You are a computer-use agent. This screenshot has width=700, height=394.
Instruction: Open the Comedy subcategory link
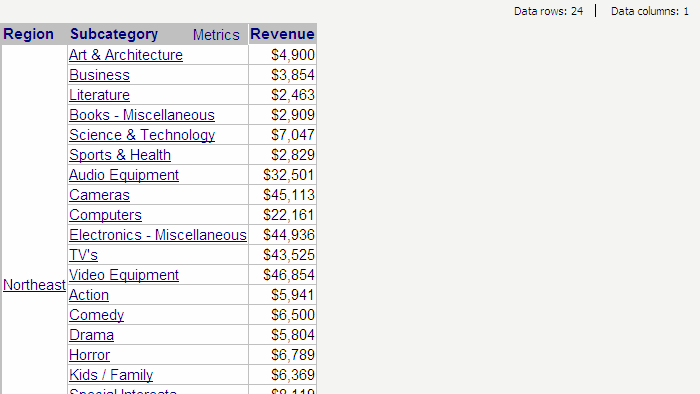[x=96, y=315]
